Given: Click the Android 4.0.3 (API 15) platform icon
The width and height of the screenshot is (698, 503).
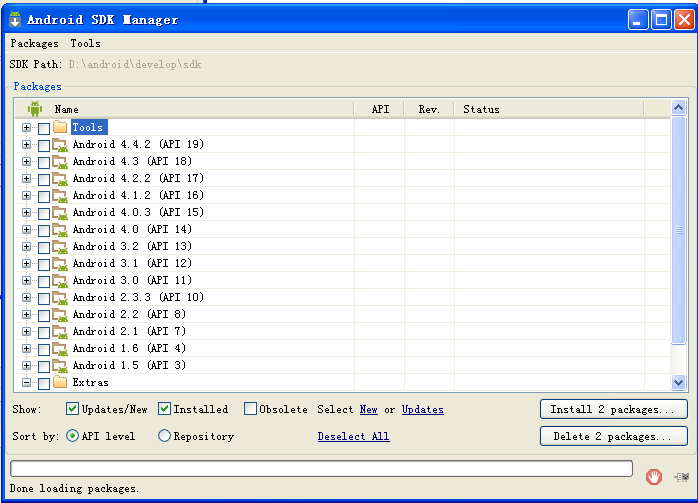Looking at the screenshot, I should [60, 212].
